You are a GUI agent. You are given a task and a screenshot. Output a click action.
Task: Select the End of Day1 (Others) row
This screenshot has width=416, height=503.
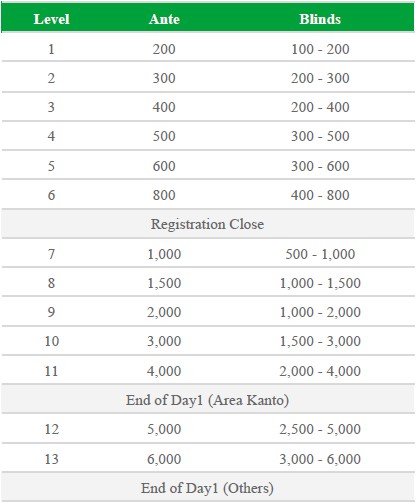click(208, 488)
